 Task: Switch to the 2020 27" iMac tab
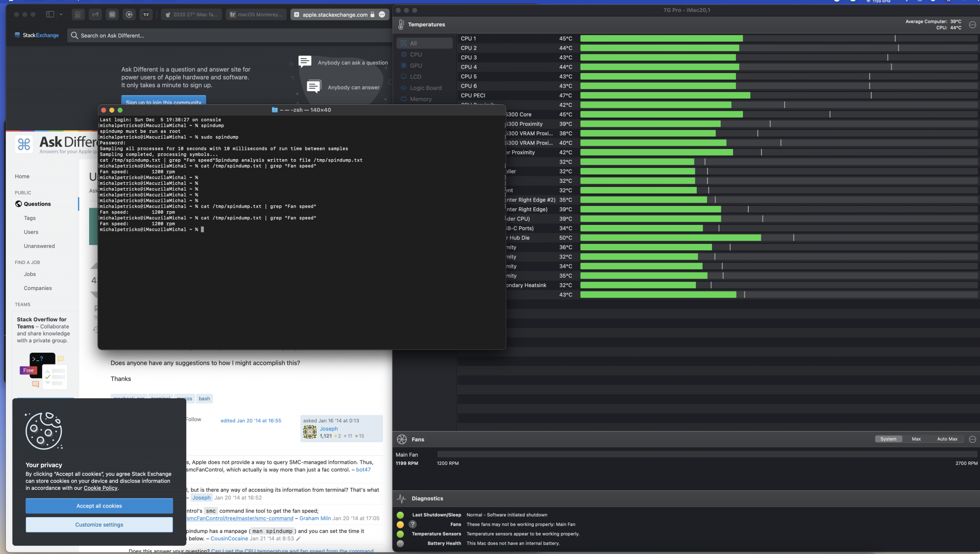192,15
